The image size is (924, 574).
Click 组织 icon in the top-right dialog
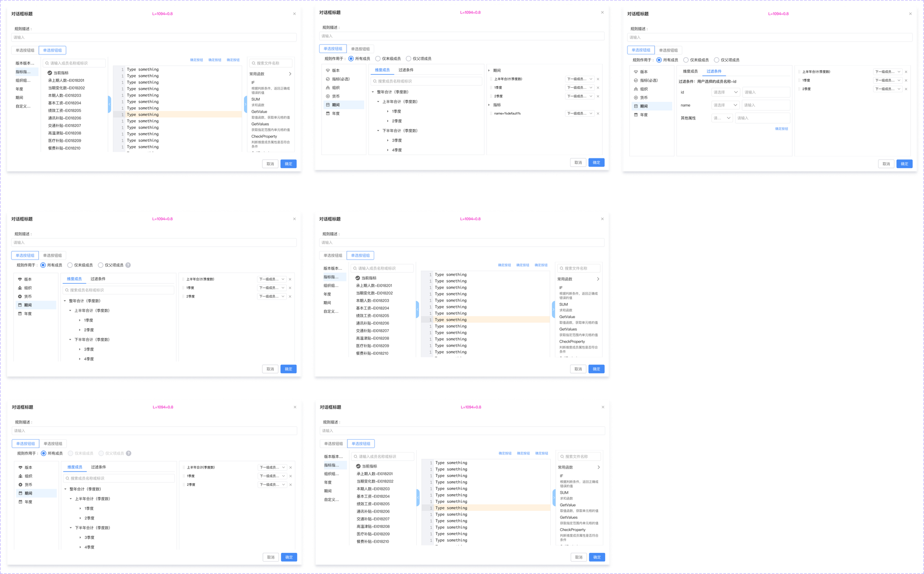636,89
